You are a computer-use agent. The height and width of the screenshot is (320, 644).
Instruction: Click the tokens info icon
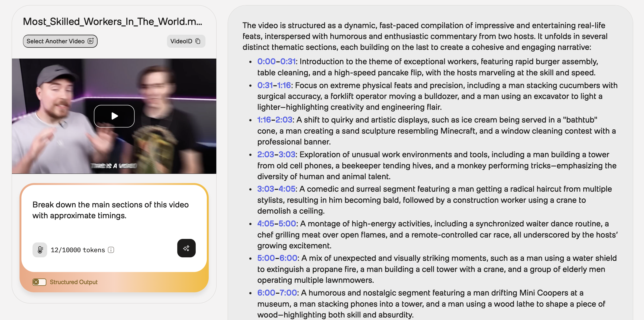(111, 250)
